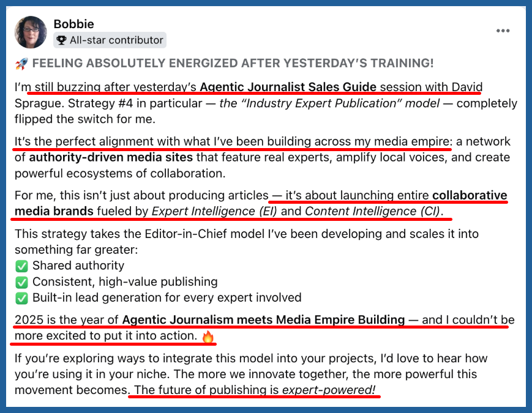Click checkmark beside Consistent, high-value publishing

(x=21, y=282)
